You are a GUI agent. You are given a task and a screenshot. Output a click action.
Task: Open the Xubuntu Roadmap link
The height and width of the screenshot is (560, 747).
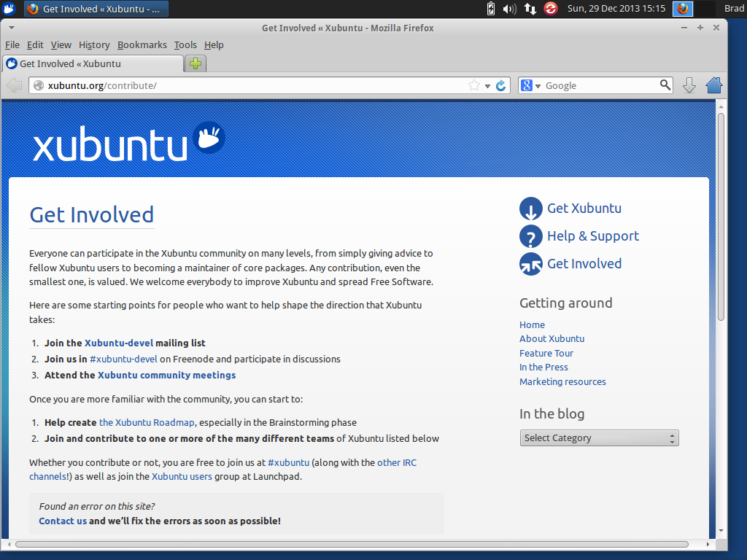pyautogui.click(x=147, y=422)
